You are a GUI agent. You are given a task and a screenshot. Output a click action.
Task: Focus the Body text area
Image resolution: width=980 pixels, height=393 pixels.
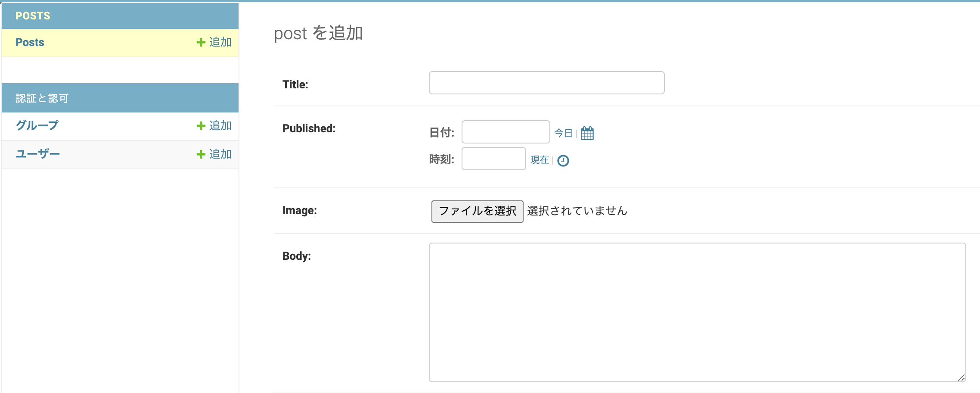coord(697,312)
